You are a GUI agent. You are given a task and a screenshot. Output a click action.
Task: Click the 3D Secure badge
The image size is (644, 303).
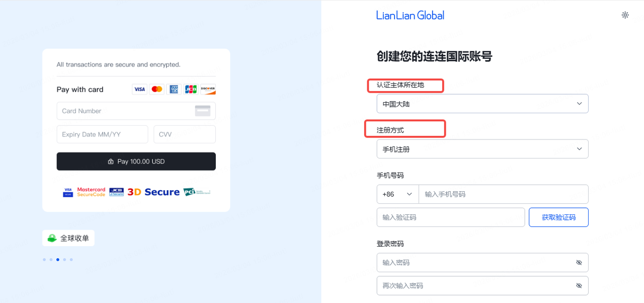(153, 192)
